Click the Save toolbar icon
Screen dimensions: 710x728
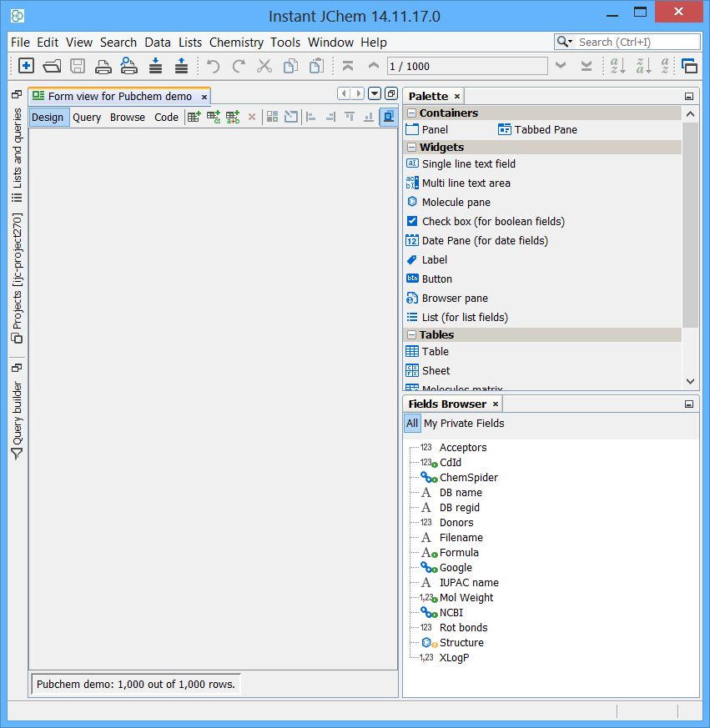pos(78,66)
